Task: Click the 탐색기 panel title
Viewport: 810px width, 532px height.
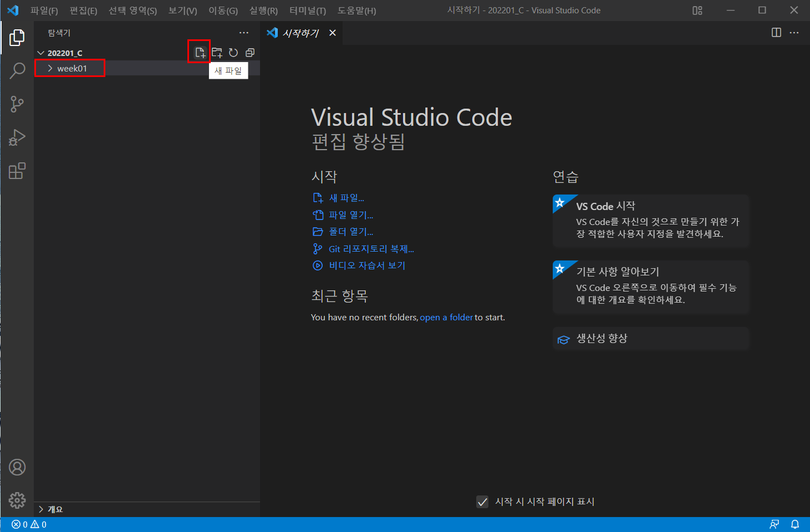Action: pos(59,33)
